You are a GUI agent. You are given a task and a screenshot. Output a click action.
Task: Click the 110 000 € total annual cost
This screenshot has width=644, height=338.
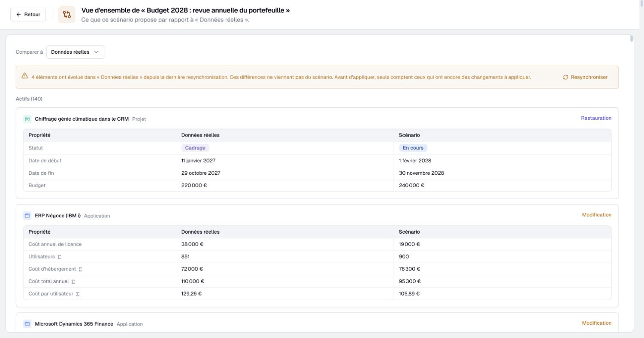pyautogui.click(x=193, y=282)
